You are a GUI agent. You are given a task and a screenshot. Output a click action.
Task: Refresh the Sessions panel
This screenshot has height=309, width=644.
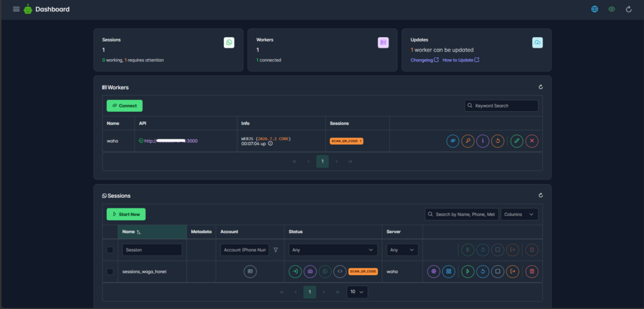click(x=540, y=196)
